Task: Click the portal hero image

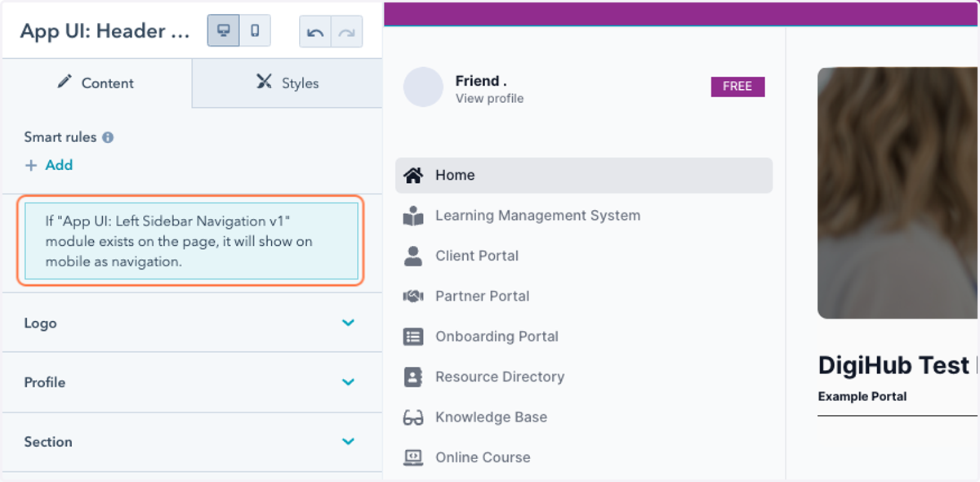Action: pos(898,193)
